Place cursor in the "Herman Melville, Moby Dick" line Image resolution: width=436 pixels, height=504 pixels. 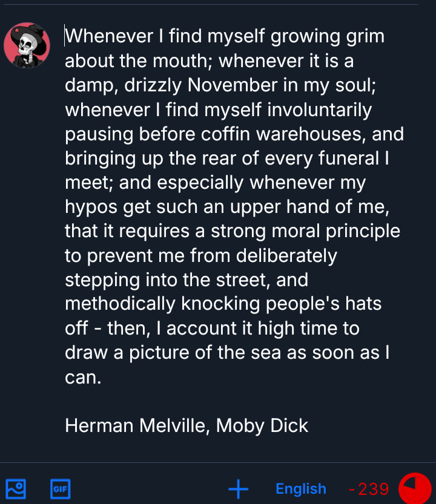187,425
